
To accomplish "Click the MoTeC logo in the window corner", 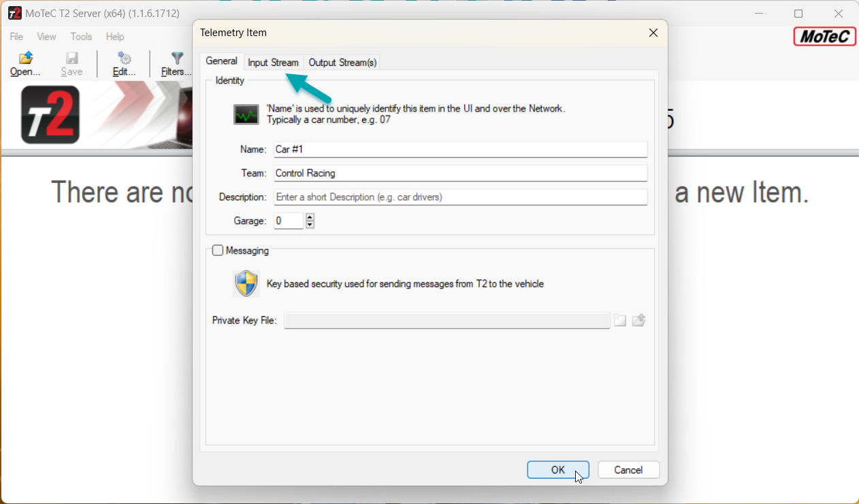I will [x=824, y=37].
